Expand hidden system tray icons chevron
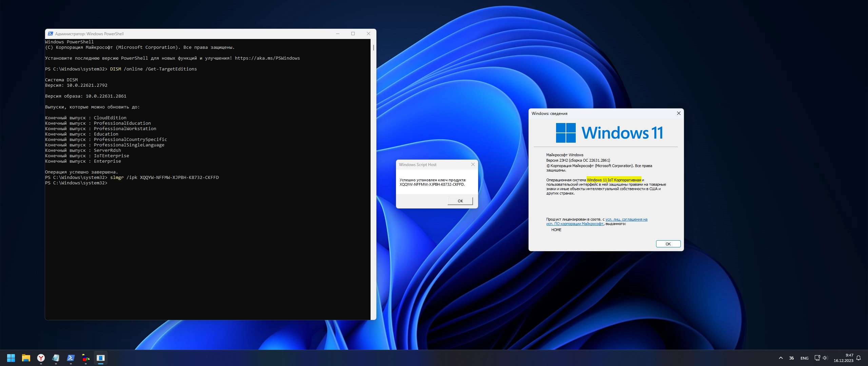Screen dimensions: 868x366 point(781,358)
